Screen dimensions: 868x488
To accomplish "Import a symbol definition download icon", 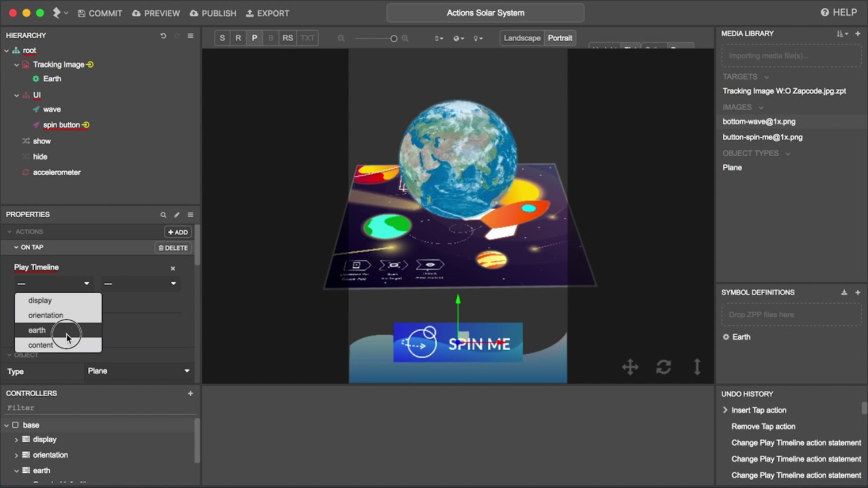I will click(x=844, y=293).
